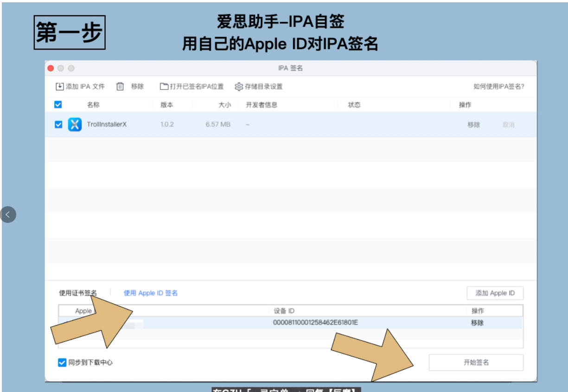The width and height of the screenshot is (568, 392).
Task: Click the 状态 column header
Action: (354, 105)
